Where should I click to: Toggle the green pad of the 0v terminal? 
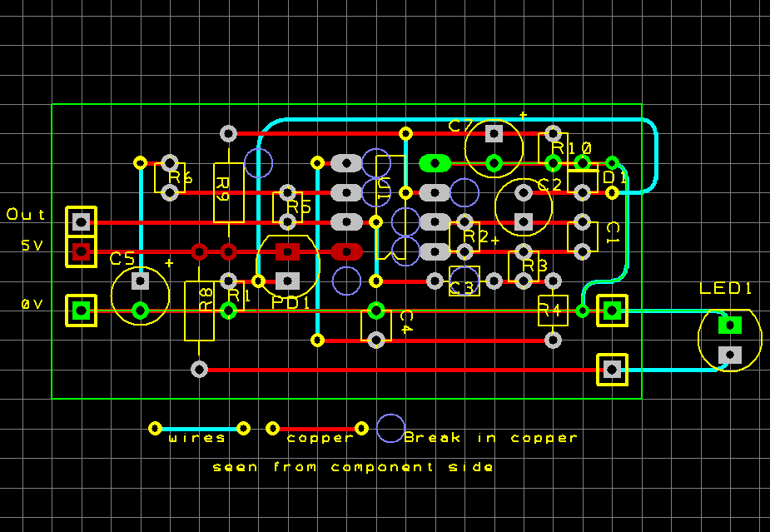click(x=80, y=310)
